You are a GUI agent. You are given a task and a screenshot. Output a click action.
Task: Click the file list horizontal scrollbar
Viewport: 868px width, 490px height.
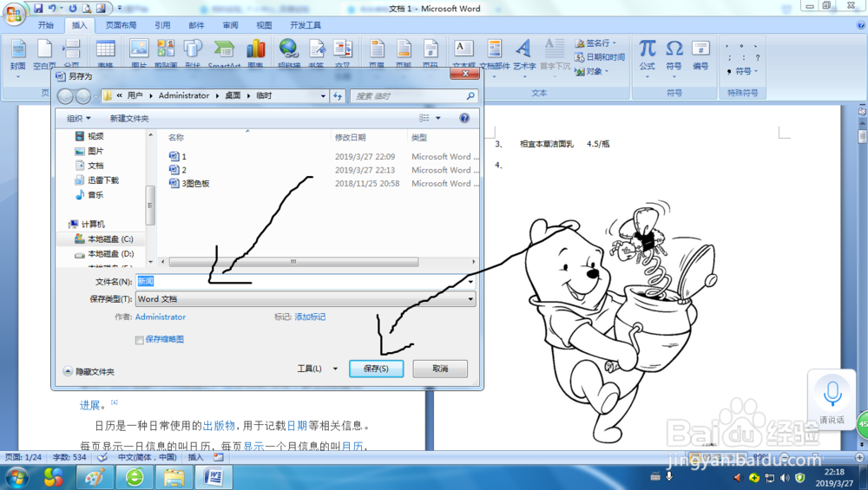(x=293, y=262)
